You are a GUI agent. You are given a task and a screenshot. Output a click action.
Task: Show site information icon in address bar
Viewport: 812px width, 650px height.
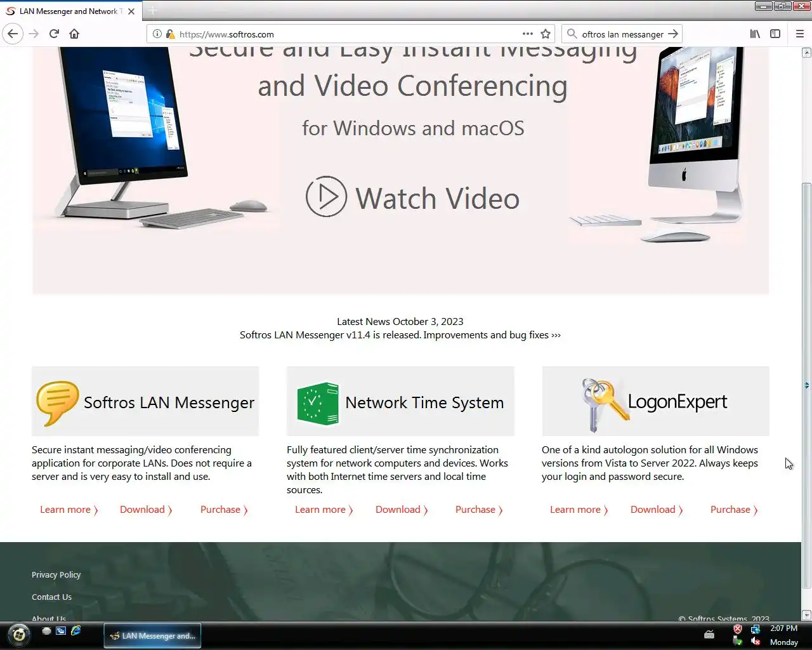[x=157, y=34]
